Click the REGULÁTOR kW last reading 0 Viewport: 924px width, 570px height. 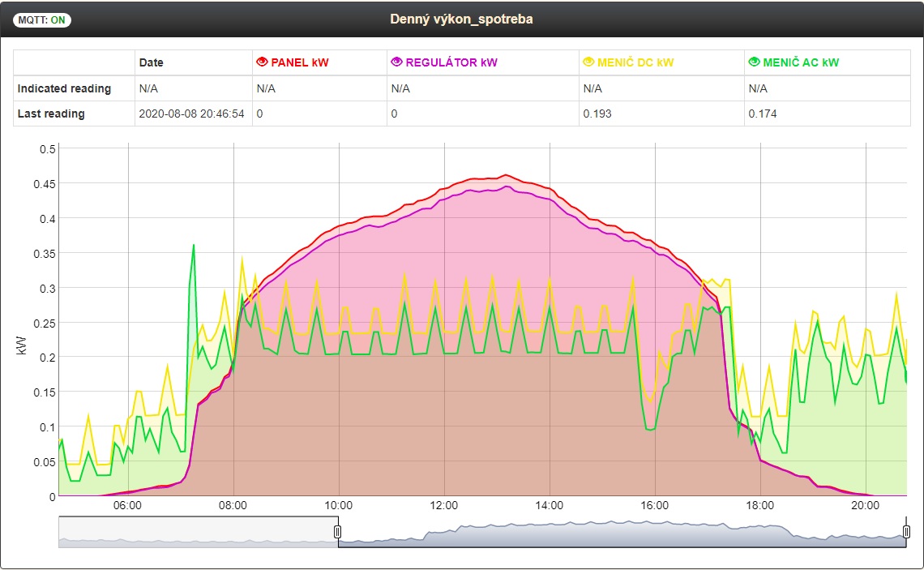394,114
